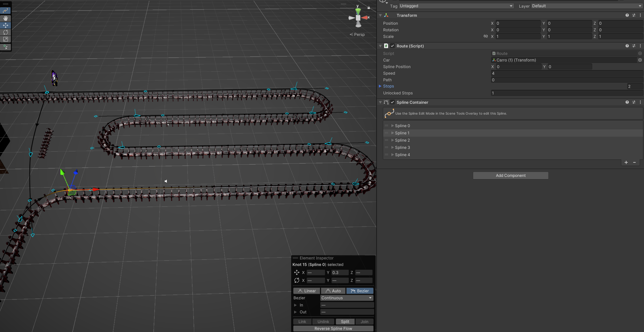
Task: Open the Bezier mode Continuous dropdown
Action: [347, 298]
